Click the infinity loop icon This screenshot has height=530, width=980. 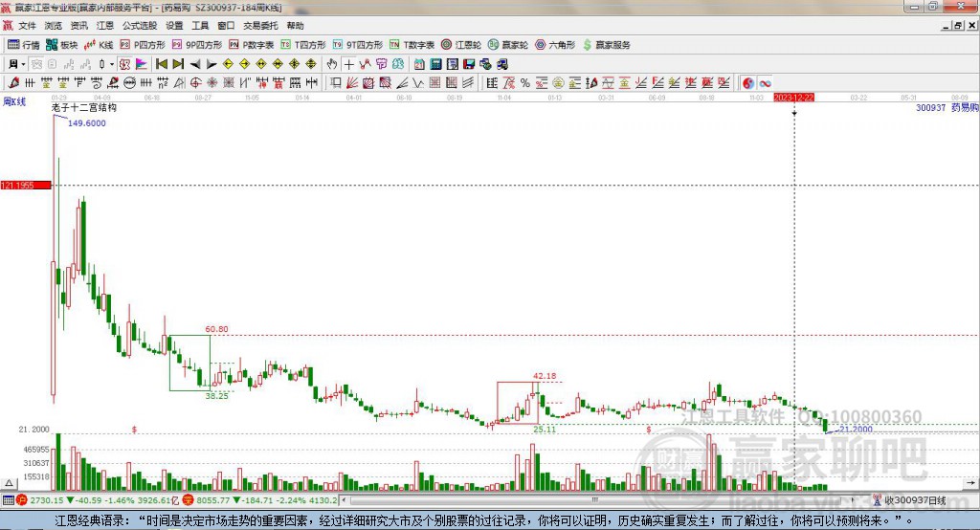pyautogui.click(x=765, y=83)
